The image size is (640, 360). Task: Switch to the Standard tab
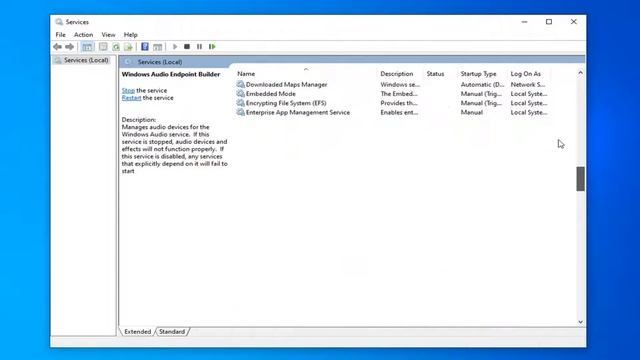pos(172,332)
